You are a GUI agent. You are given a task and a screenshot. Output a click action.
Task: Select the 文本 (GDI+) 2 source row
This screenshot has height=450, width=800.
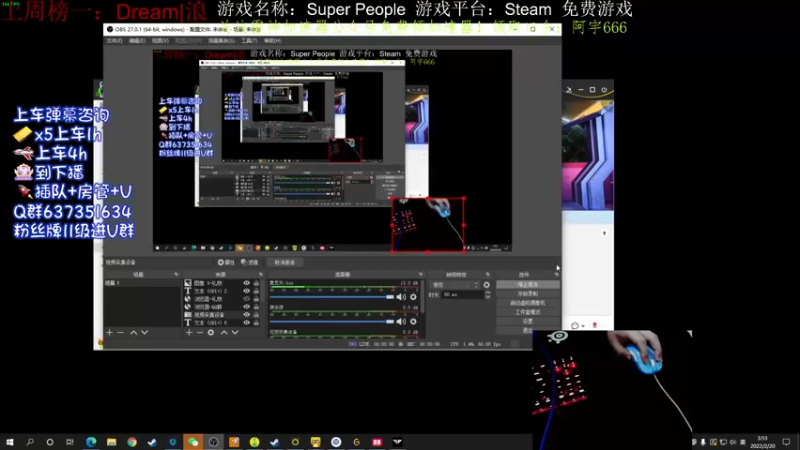coord(222,291)
